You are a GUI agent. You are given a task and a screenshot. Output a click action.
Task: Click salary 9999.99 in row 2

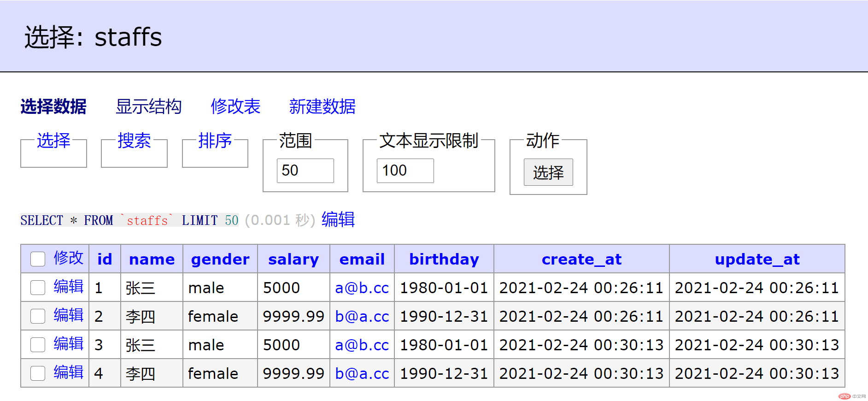tap(293, 317)
